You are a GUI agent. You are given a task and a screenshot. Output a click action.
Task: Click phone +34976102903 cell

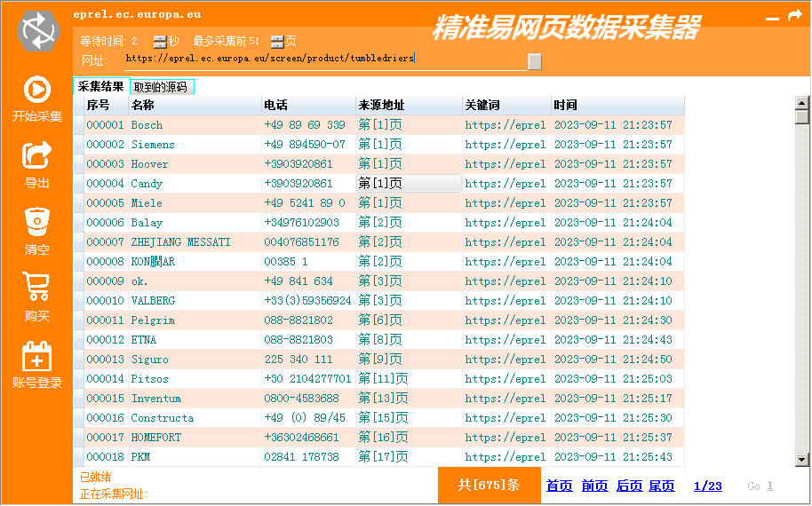(308, 223)
